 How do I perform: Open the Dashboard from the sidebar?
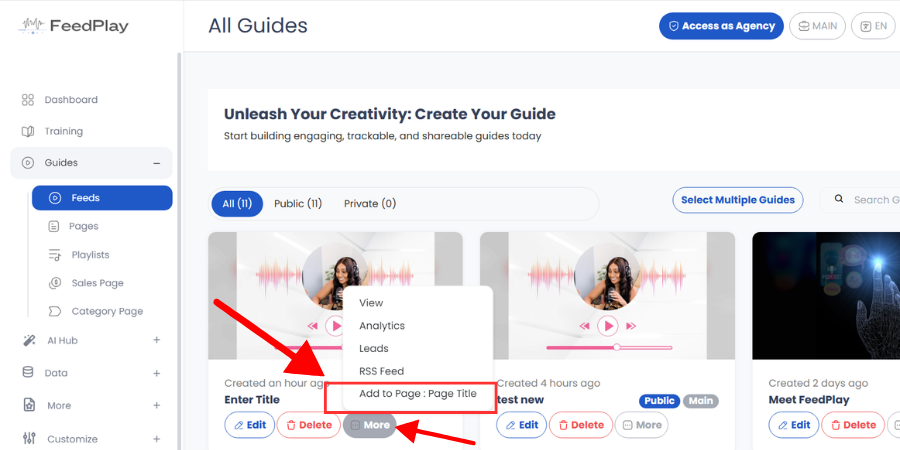pyautogui.click(x=60, y=100)
